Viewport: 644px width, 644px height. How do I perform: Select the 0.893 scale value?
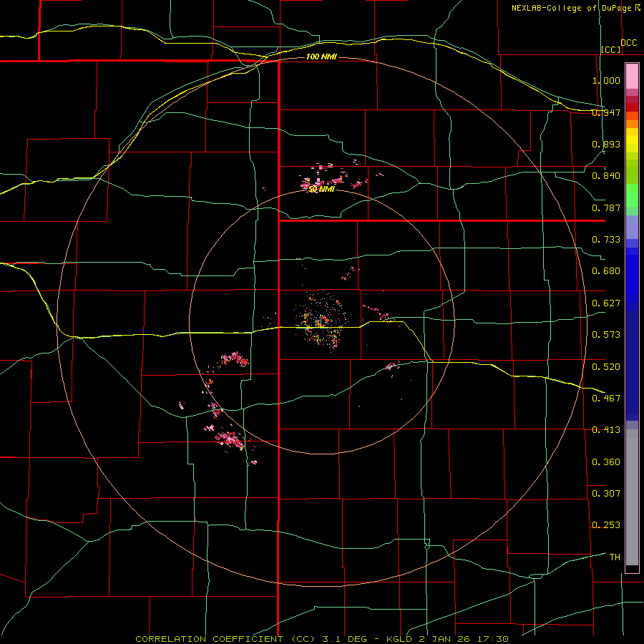[x=606, y=144]
